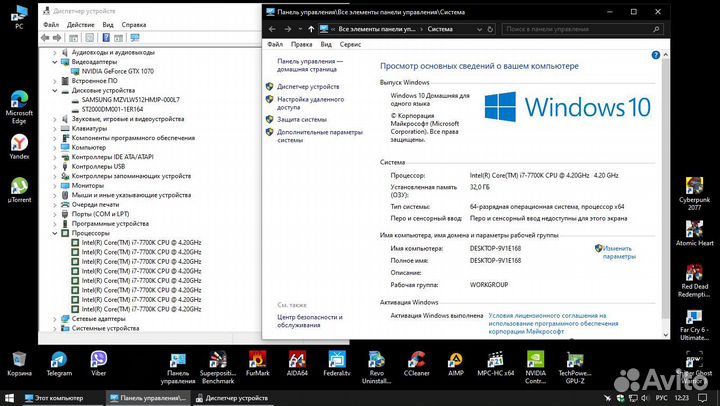This screenshot has height=406, width=720.
Task: Open the PC desktop icon
Action: 19,17
